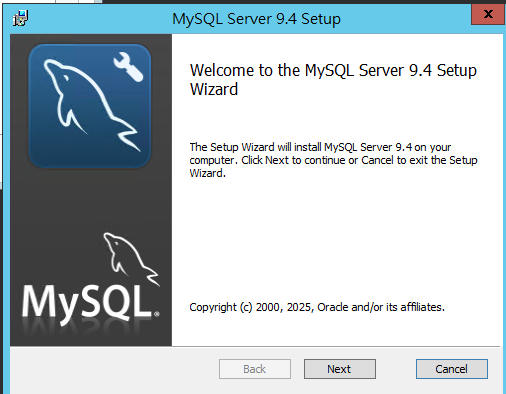
Task: Abort the setup using Cancel
Action: point(452,369)
